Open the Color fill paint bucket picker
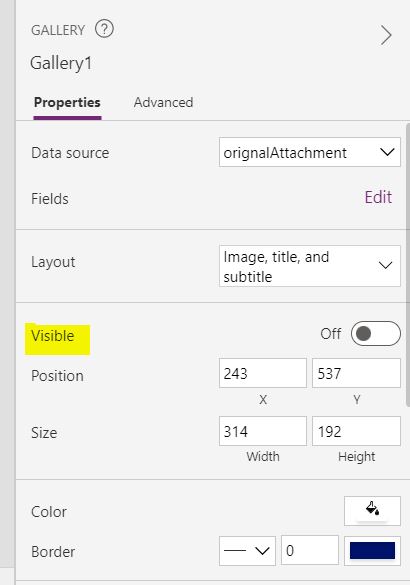This screenshot has height=585, width=410. click(372, 511)
